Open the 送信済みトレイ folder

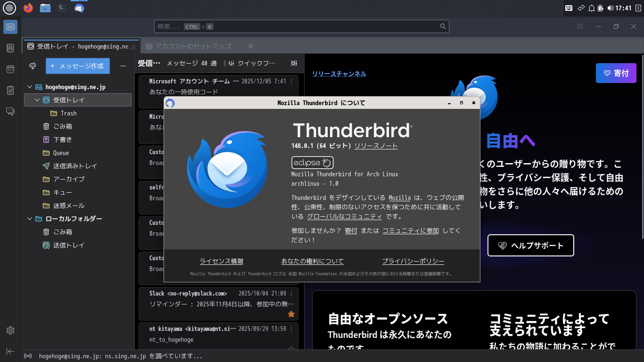pos(78,166)
